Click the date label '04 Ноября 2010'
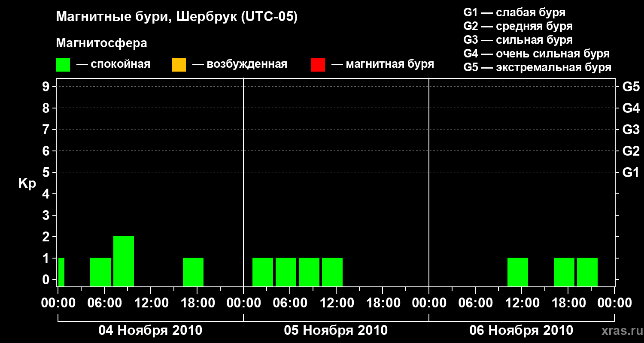The image size is (644, 343). [x=150, y=331]
